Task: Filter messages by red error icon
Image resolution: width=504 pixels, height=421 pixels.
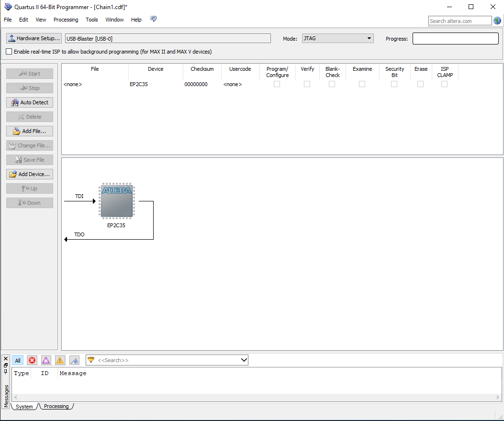Action: 32,360
